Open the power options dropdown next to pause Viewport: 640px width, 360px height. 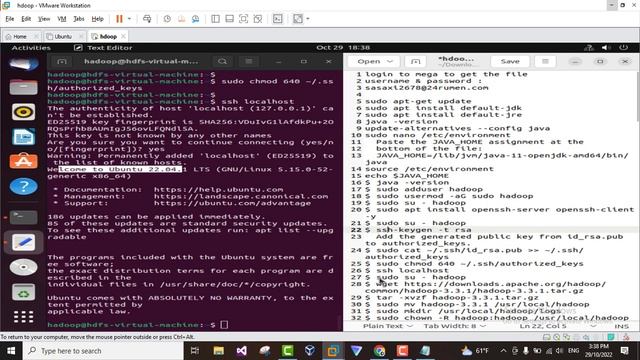pyautogui.click(x=129, y=19)
